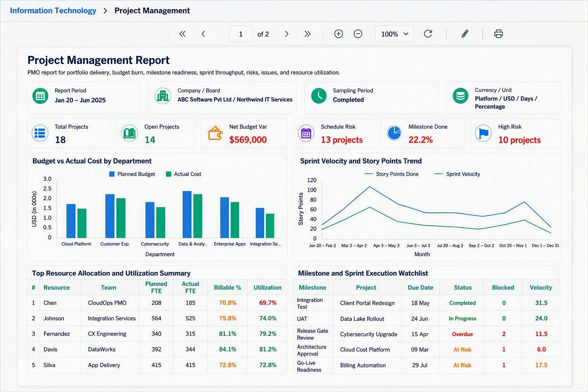Sort table by Utilization column header
The width and height of the screenshot is (588, 392).
click(x=267, y=287)
